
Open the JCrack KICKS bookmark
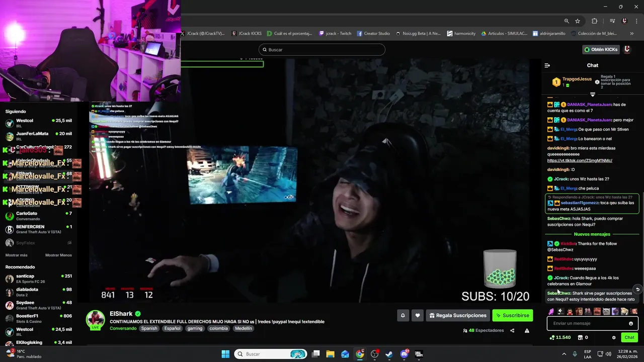247,34
